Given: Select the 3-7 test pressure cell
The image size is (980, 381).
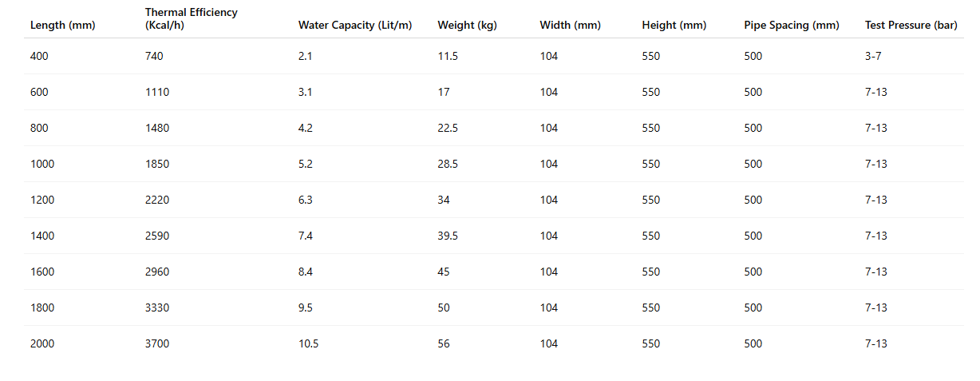Looking at the screenshot, I should (x=873, y=57).
